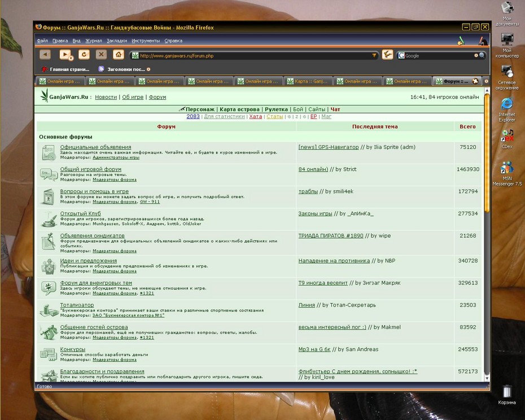Viewport: 525px width, 420px height.
Task: Select the Корзина recycle bin icon
Action: pos(506,395)
